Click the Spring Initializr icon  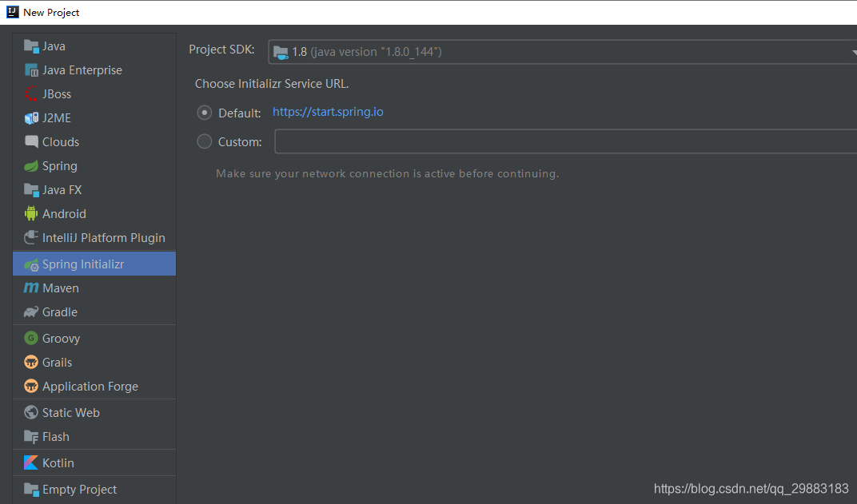coord(31,264)
